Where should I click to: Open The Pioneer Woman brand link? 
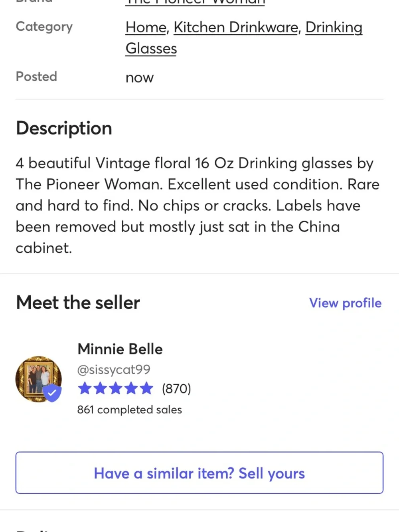pos(196,2)
